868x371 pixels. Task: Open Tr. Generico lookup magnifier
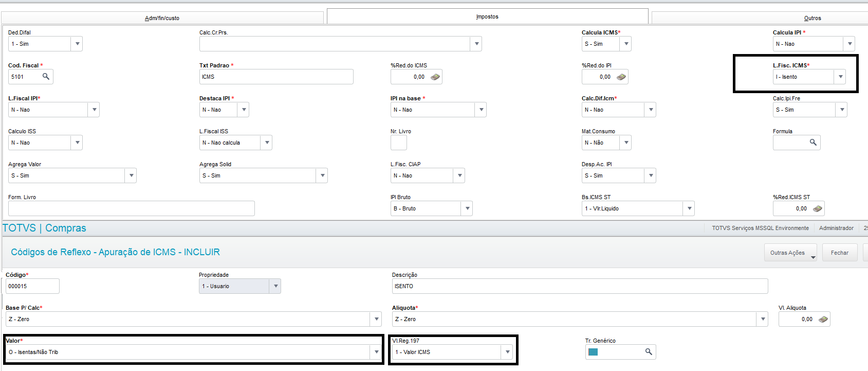[649, 352]
